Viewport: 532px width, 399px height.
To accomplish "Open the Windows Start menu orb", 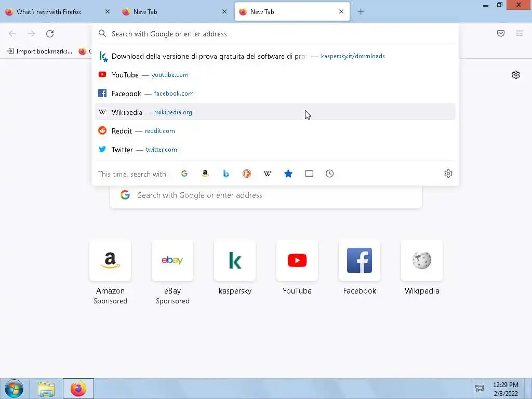I will [x=14, y=389].
